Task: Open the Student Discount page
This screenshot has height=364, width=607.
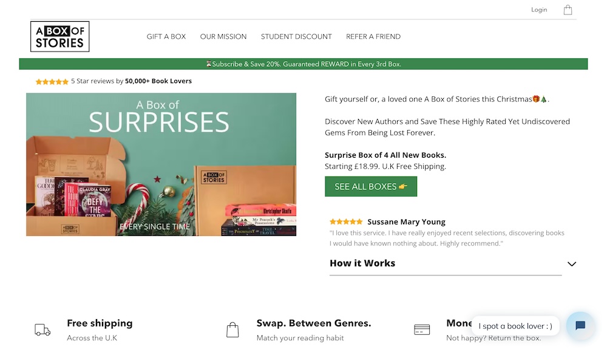Action: [x=296, y=36]
